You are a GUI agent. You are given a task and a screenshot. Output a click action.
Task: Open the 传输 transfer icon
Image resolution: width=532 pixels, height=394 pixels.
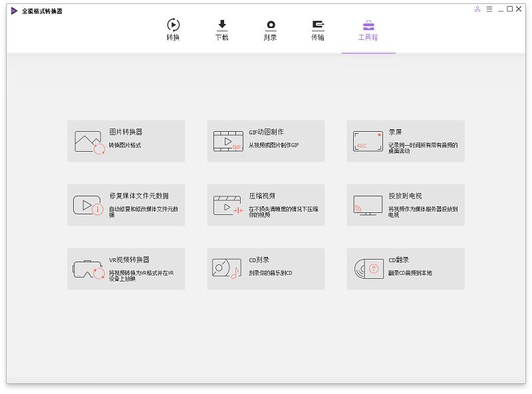318,25
